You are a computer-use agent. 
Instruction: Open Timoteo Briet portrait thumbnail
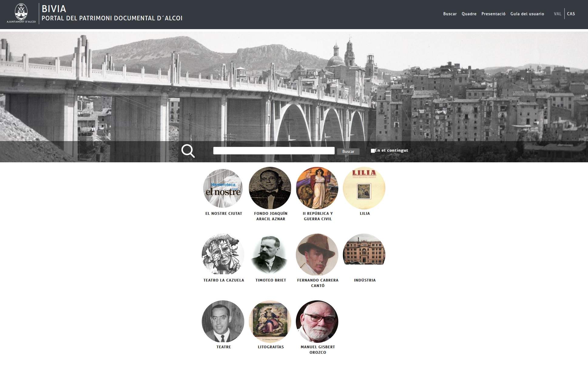coord(270,254)
